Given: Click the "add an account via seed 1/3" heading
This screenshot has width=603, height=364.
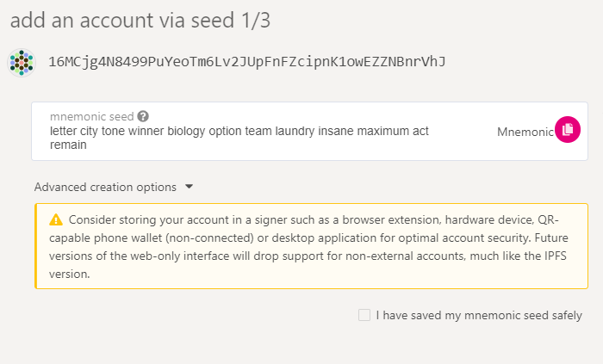Looking at the screenshot, I should (140, 20).
